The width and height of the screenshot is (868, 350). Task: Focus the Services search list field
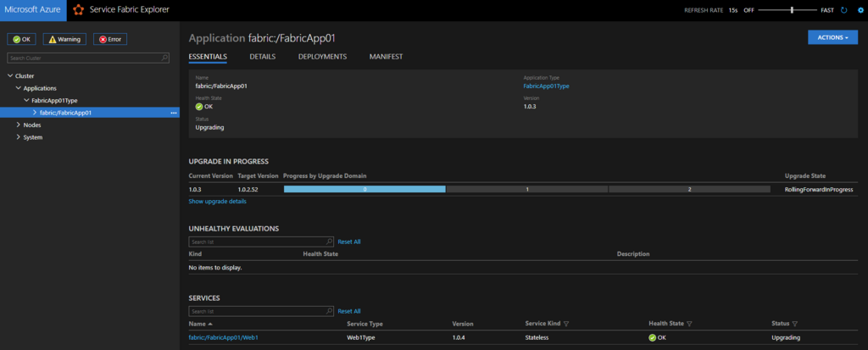coord(261,311)
